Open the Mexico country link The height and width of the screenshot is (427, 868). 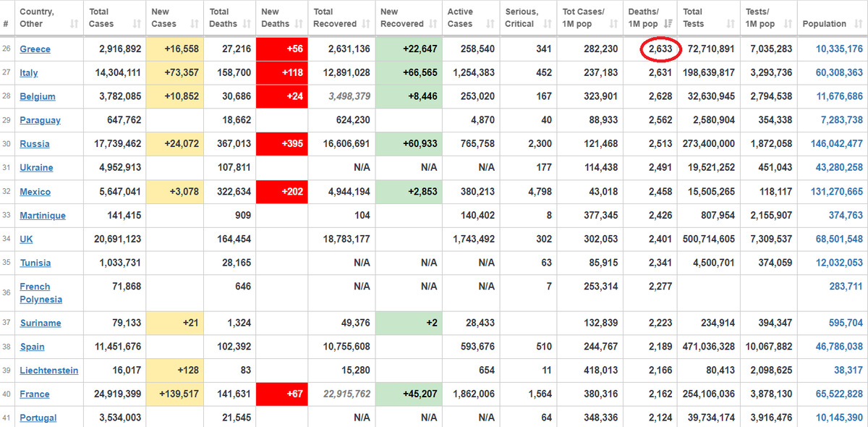coord(35,192)
